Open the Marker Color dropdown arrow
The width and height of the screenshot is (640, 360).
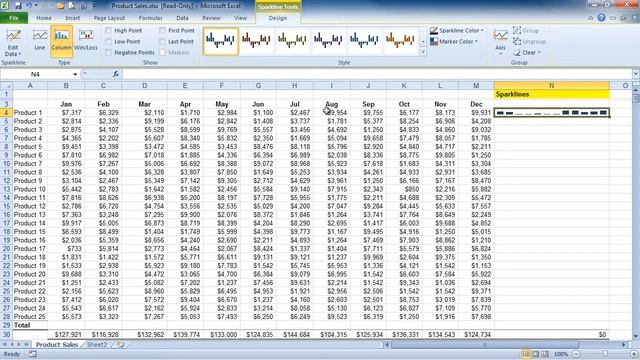[x=476, y=42]
